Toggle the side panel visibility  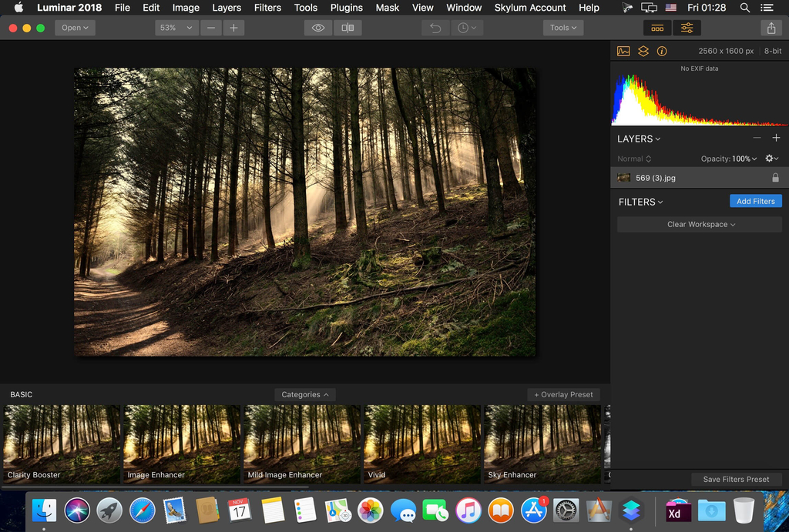(x=687, y=28)
